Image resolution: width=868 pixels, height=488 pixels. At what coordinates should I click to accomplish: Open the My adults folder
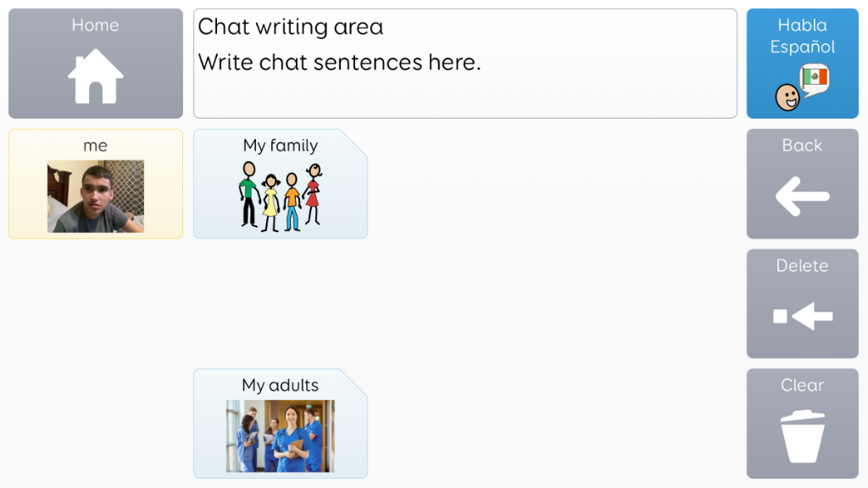[280, 424]
